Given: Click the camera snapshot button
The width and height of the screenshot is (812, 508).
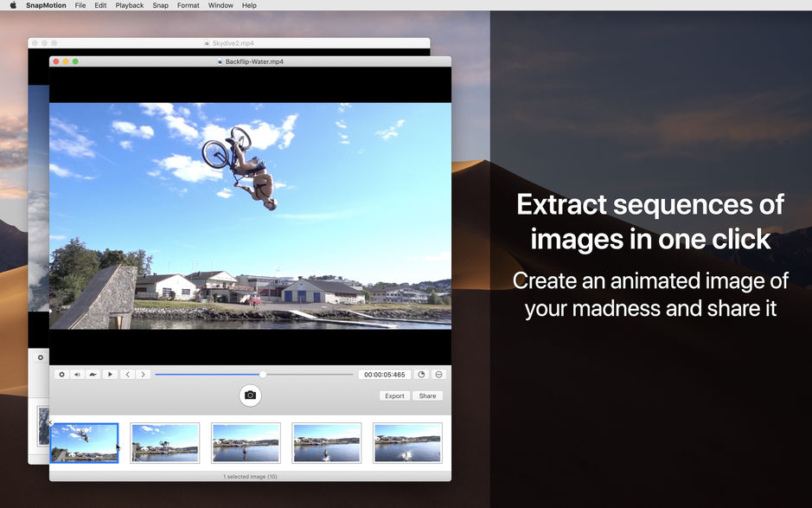Looking at the screenshot, I should [x=250, y=395].
